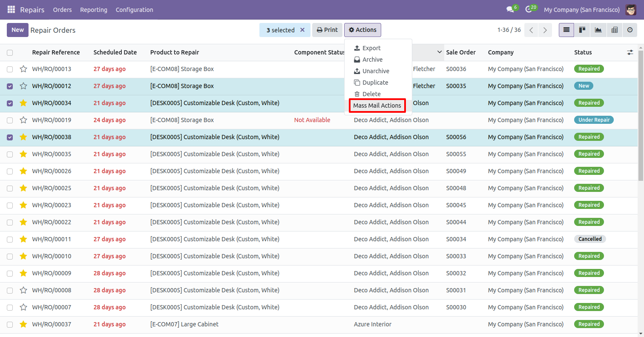The width and height of the screenshot is (644, 337).
Task: Click the Print button
Action: (x=327, y=30)
